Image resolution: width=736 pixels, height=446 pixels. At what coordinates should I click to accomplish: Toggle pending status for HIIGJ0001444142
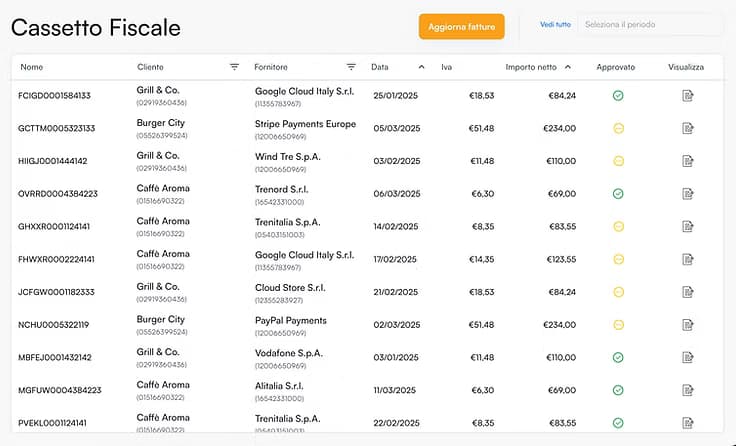pyautogui.click(x=619, y=161)
